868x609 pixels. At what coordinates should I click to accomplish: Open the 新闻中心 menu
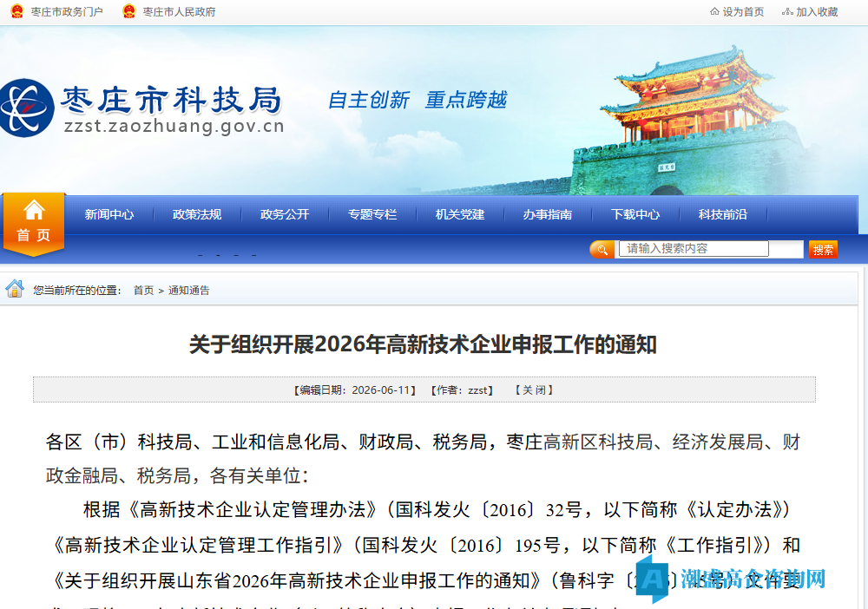pyautogui.click(x=109, y=214)
